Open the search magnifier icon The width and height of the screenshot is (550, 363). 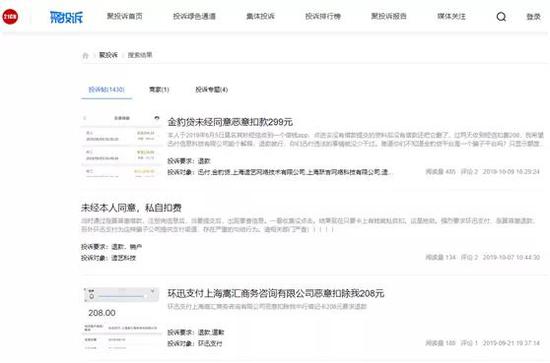[x=501, y=16]
